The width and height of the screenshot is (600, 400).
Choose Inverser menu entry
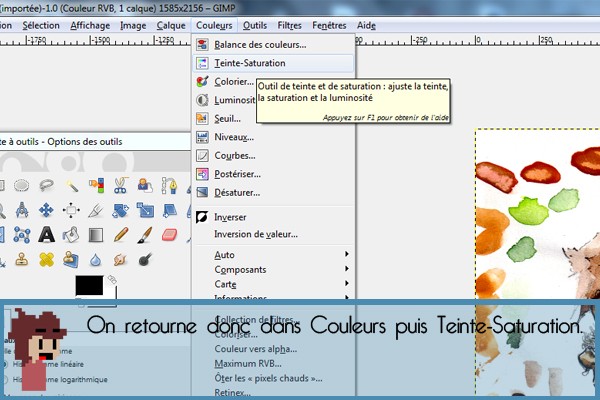click(274, 217)
